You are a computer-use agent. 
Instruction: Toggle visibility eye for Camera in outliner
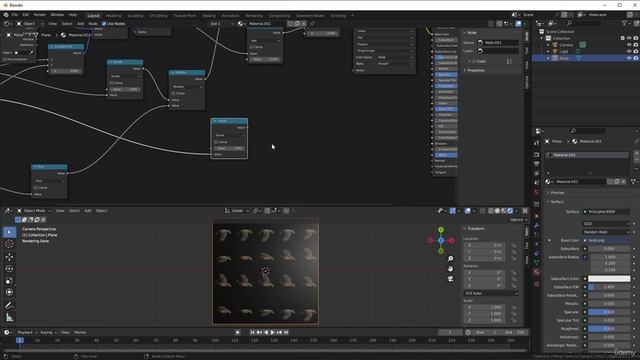[629, 45]
